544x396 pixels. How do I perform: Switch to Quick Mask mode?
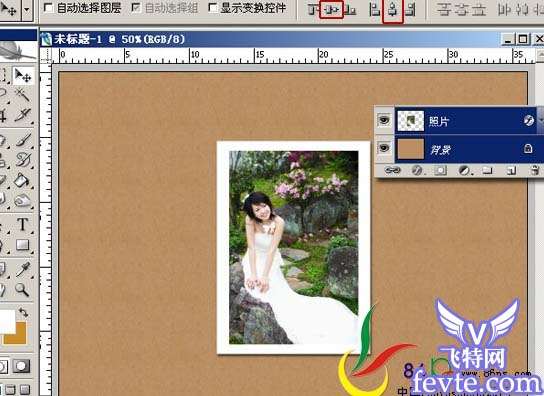click(22, 366)
